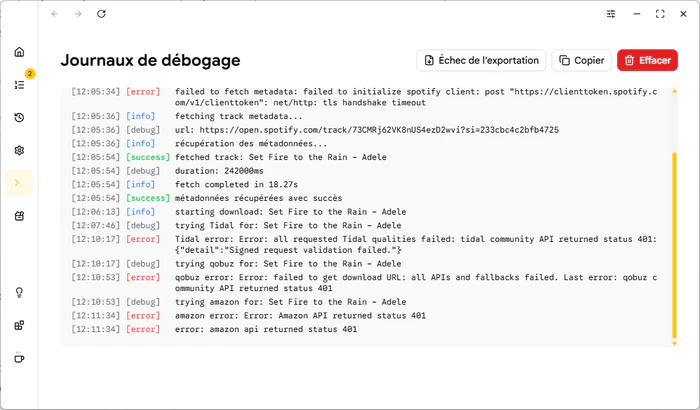Select the debug logs terminal icon
Screen dimensions: 700x410
click(19, 183)
